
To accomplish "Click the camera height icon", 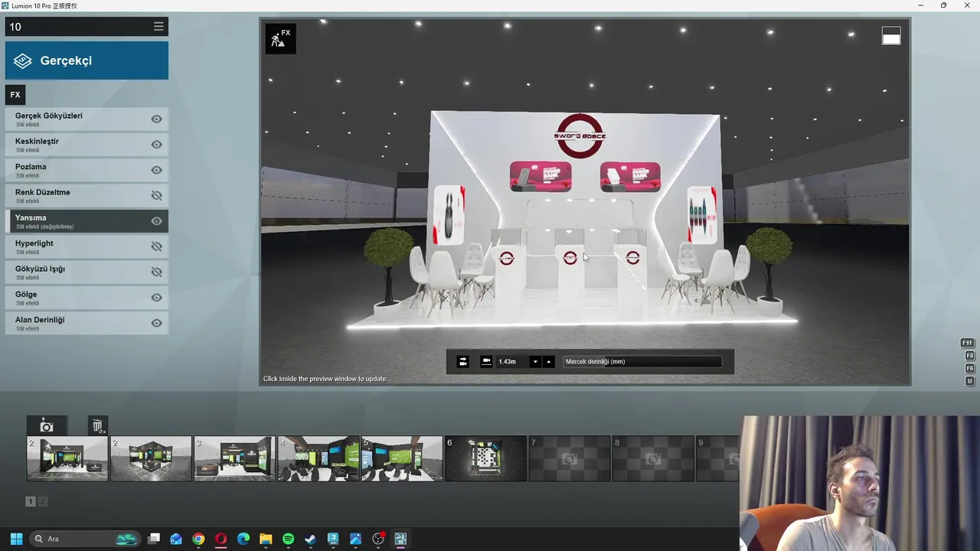I will [486, 362].
